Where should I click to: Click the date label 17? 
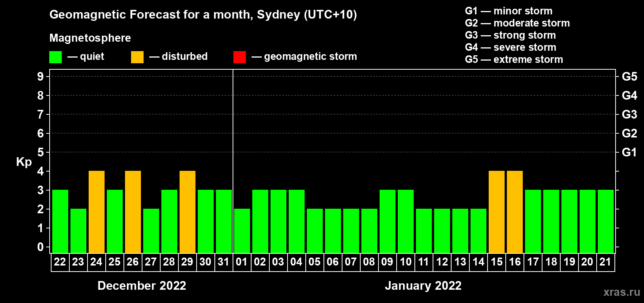click(533, 262)
